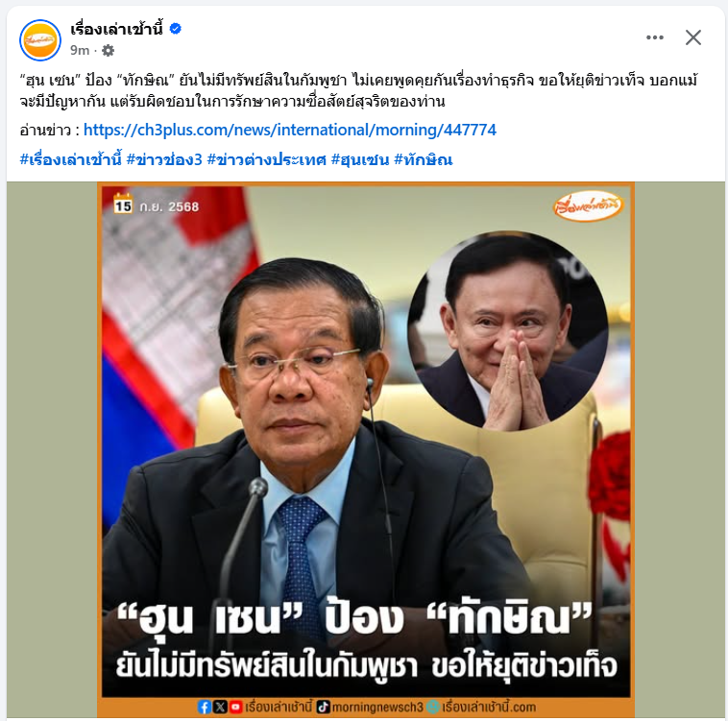Click the TikTok icon beside morningnewsch3

point(323,708)
